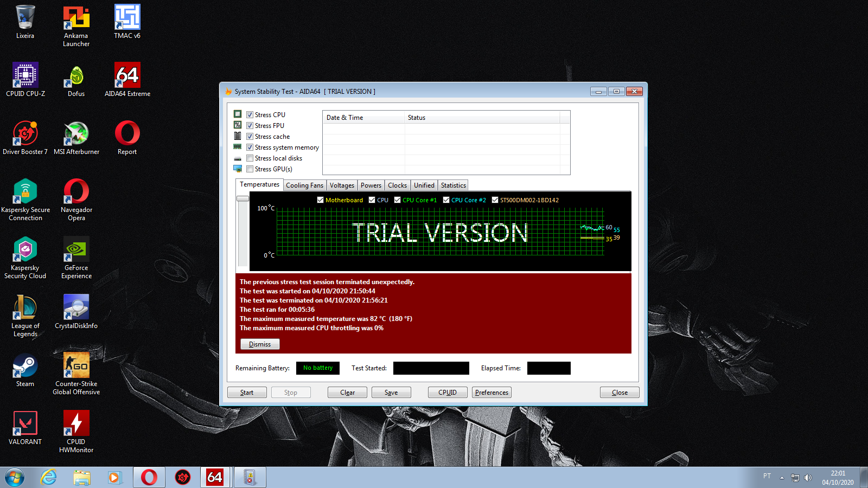
Task: Open the GeForce Experience shortcut
Action: tap(76, 258)
